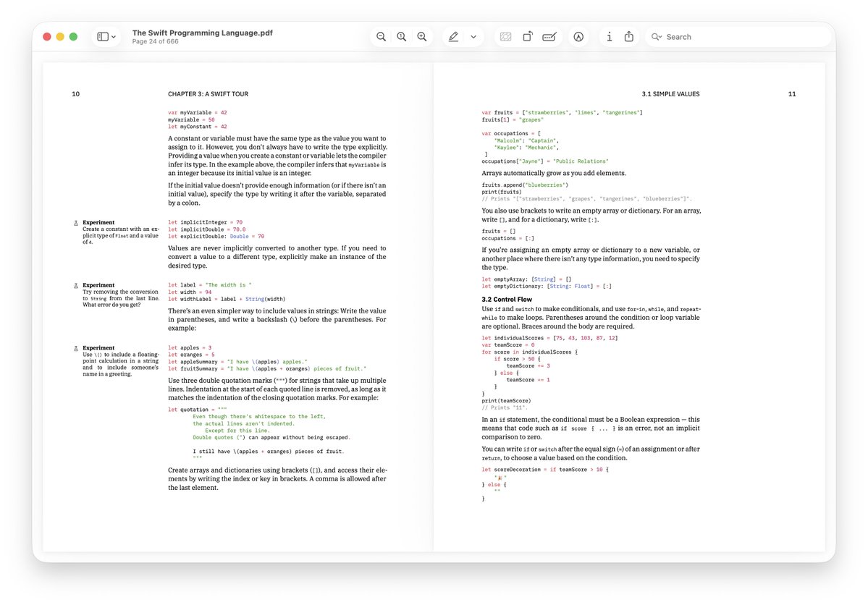Screen dimensions: 868x605
Task: Close the Preview window with red button
Action: [x=47, y=36]
